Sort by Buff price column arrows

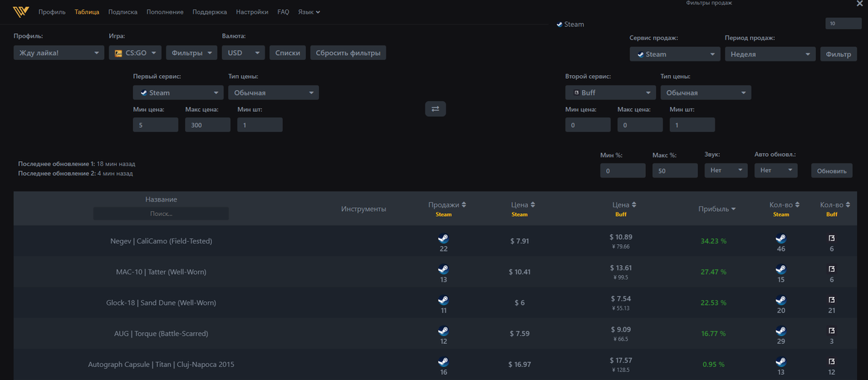pos(634,205)
